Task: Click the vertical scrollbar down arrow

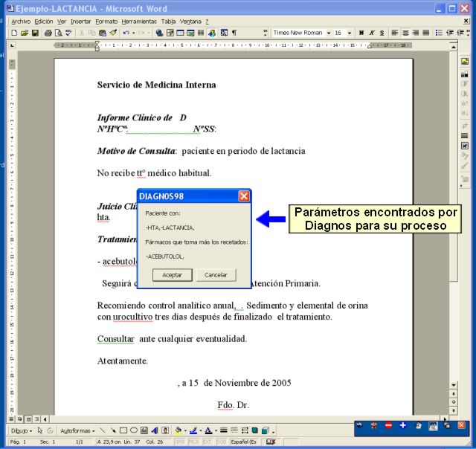Action: 453,385
